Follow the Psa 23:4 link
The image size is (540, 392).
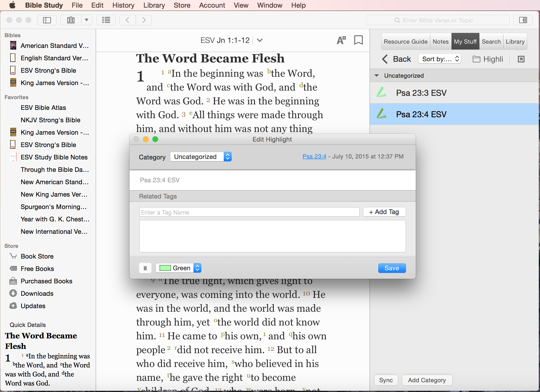pyautogui.click(x=314, y=157)
